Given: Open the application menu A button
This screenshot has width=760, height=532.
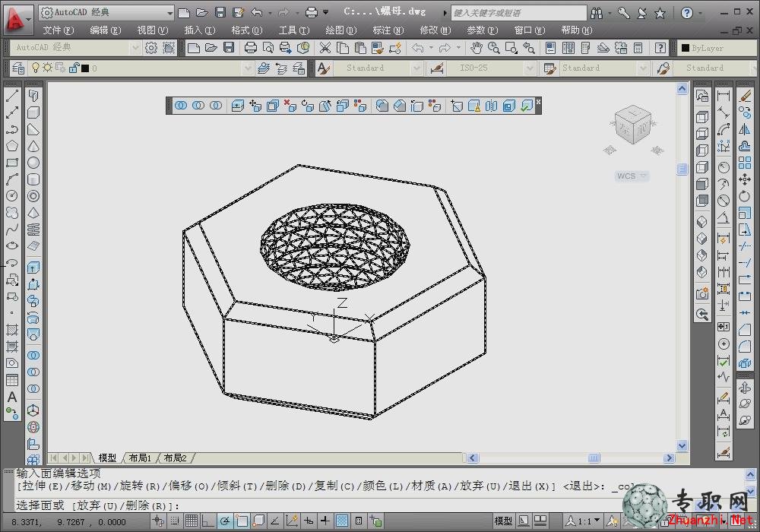Looking at the screenshot, I should click(x=17, y=19).
